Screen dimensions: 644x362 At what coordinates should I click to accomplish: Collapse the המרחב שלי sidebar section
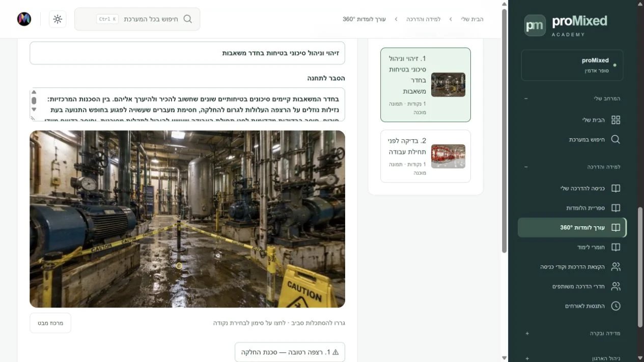(x=526, y=98)
